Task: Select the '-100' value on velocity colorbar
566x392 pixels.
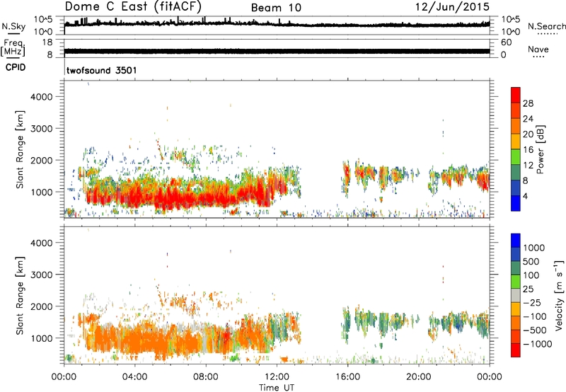Action: coord(535,317)
